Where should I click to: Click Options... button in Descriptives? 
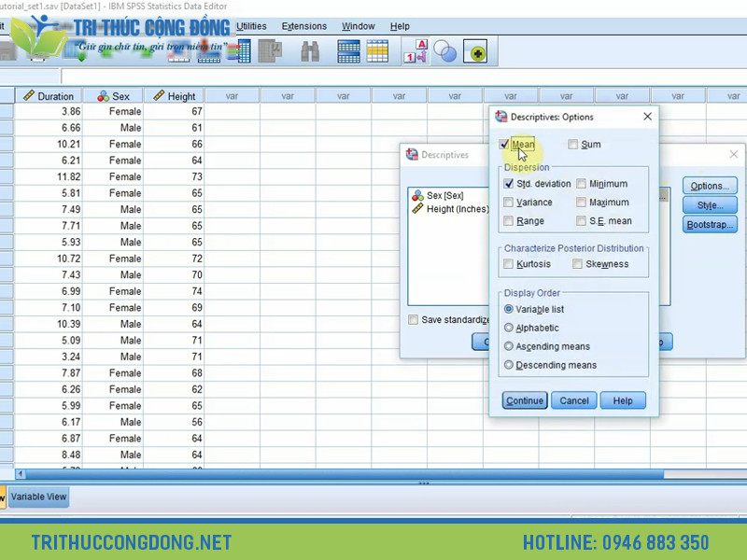click(x=710, y=186)
